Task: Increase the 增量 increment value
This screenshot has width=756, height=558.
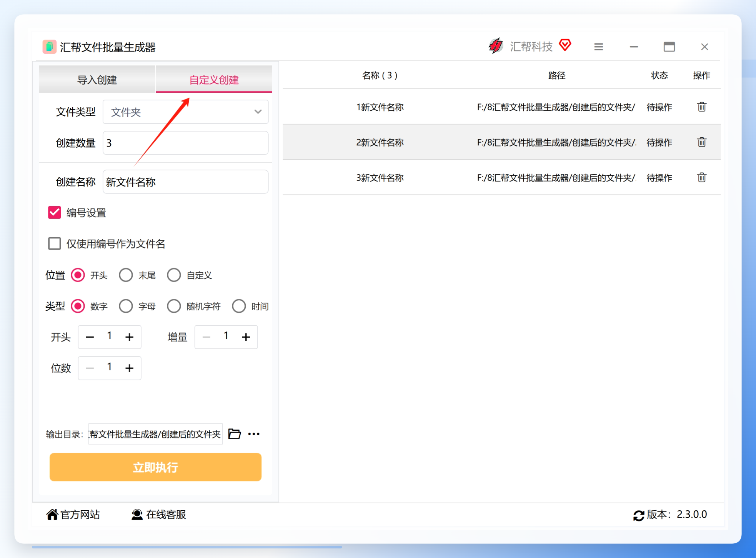Action: coord(246,337)
